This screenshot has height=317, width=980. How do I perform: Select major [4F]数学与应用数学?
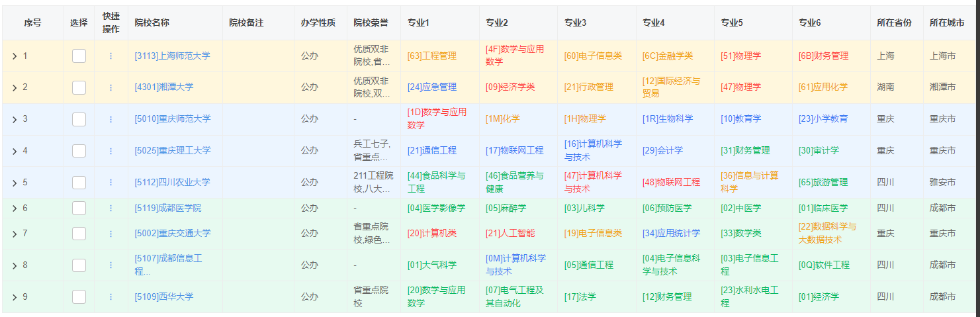tap(515, 56)
